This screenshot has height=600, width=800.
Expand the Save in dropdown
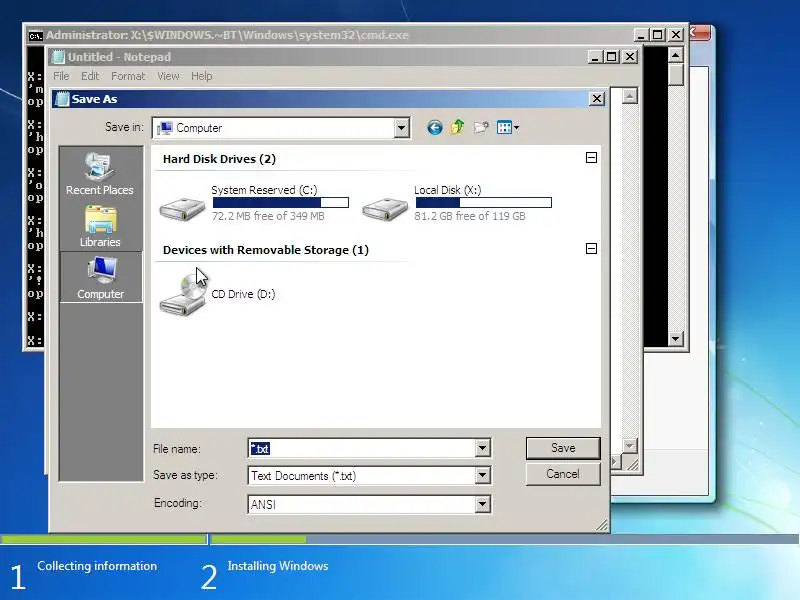coord(402,128)
